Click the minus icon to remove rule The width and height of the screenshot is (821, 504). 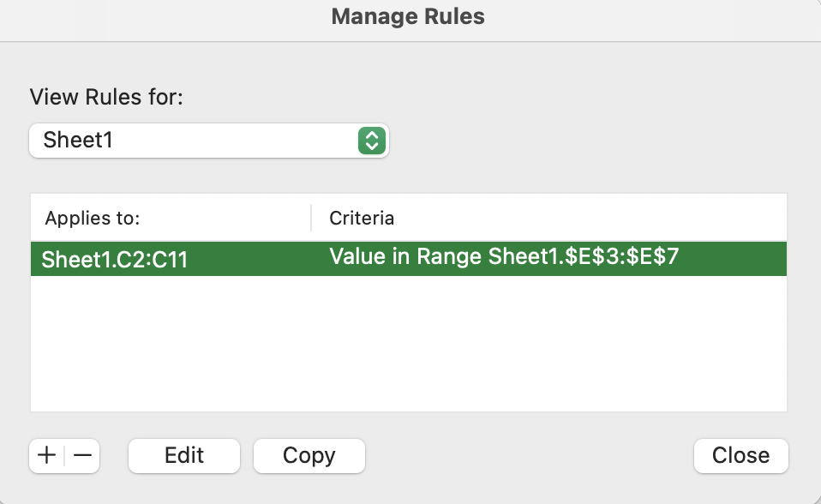[82, 455]
